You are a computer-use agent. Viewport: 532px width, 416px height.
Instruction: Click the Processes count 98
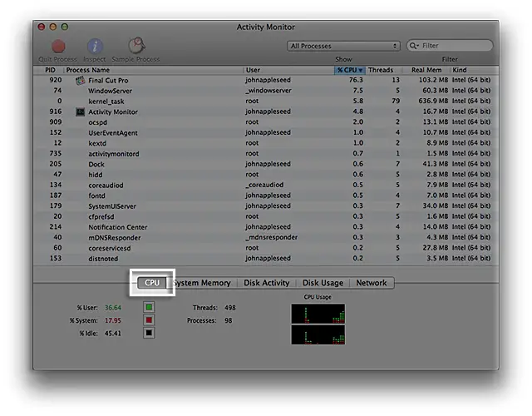tap(229, 320)
